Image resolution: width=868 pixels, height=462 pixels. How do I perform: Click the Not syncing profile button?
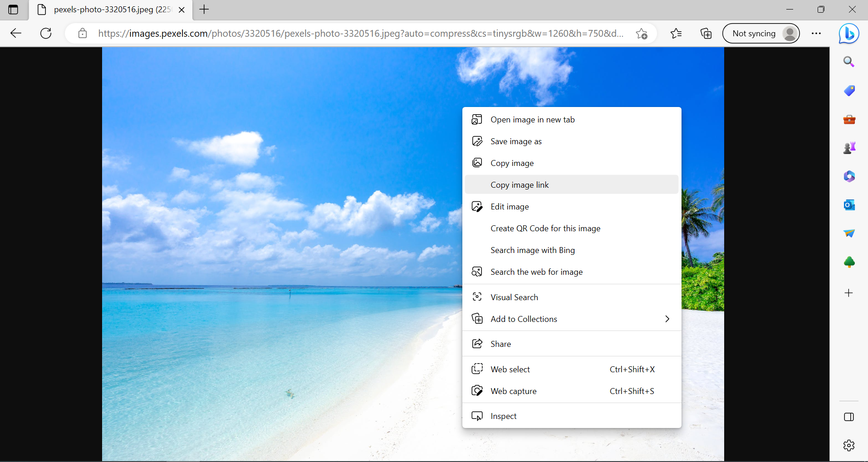760,34
